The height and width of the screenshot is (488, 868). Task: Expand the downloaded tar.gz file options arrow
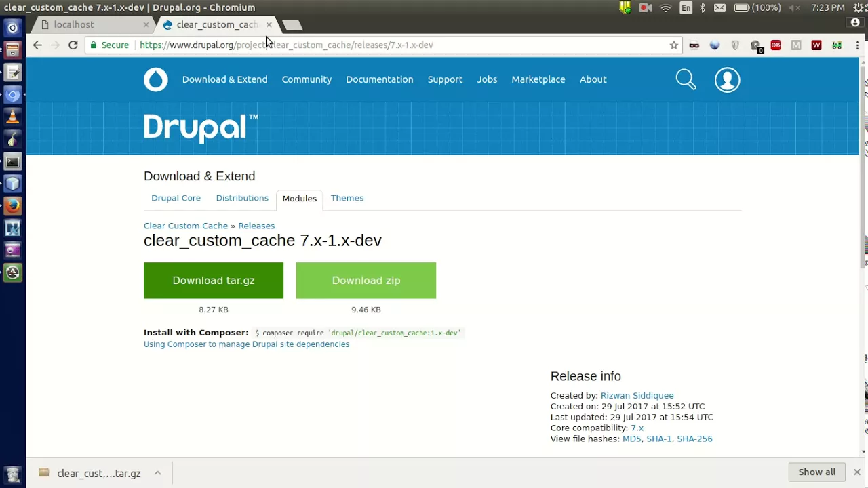click(x=157, y=473)
